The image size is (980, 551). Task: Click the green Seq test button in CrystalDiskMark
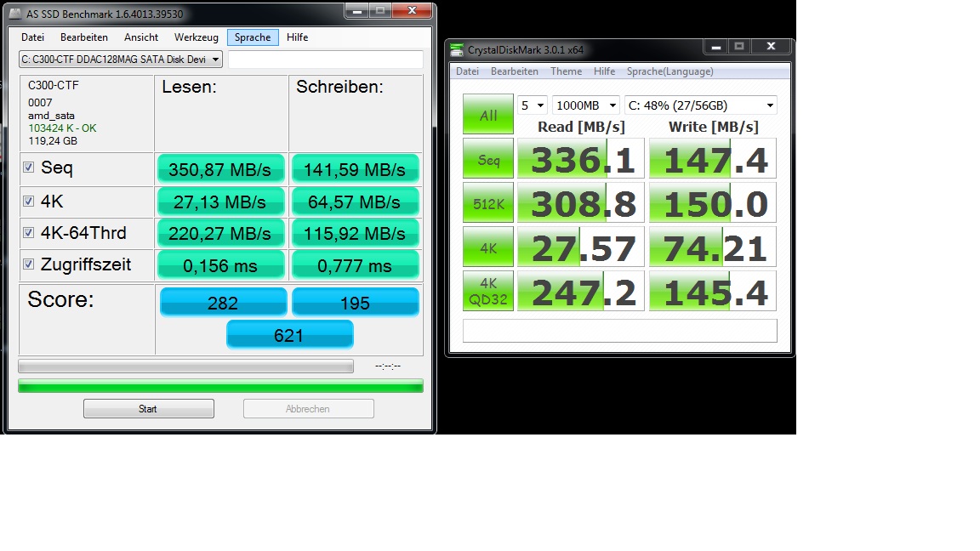[x=488, y=159]
